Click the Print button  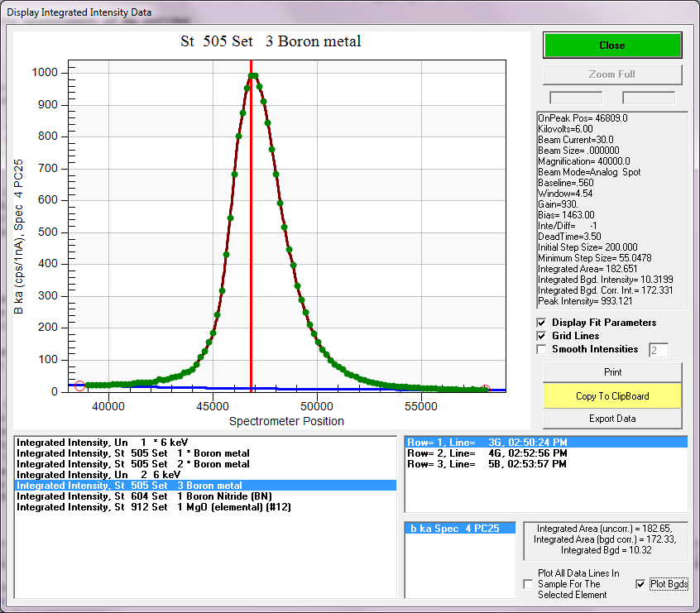click(612, 372)
